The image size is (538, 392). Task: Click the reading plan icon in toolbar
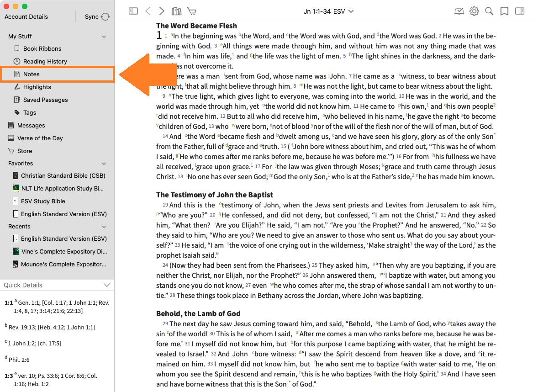[x=459, y=11]
